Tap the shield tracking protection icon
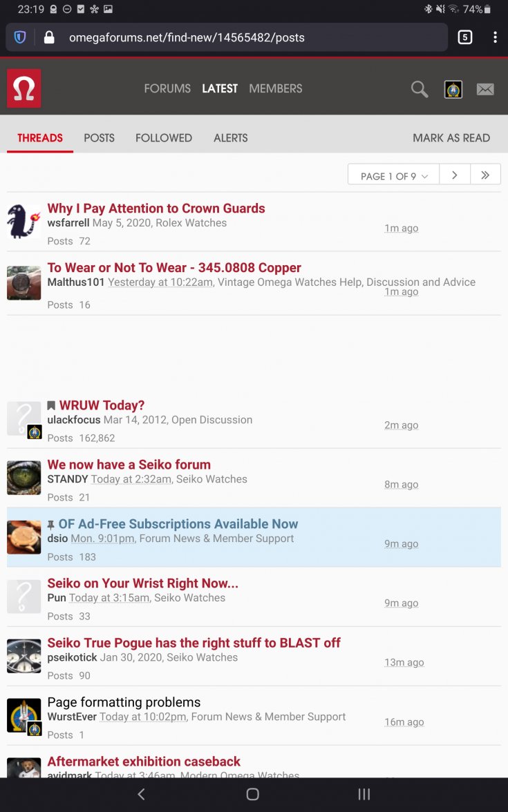The height and width of the screenshot is (812, 508). pyautogui.click(x=19, y=37)
